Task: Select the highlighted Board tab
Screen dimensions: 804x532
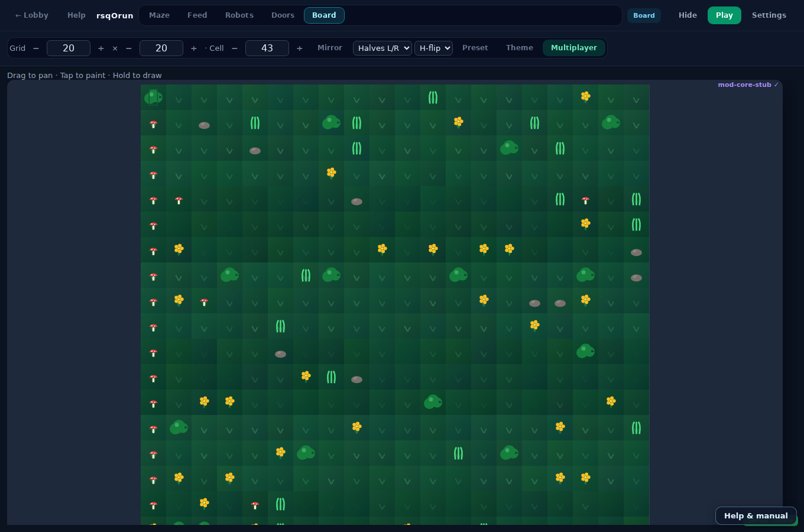Action: 324,15
